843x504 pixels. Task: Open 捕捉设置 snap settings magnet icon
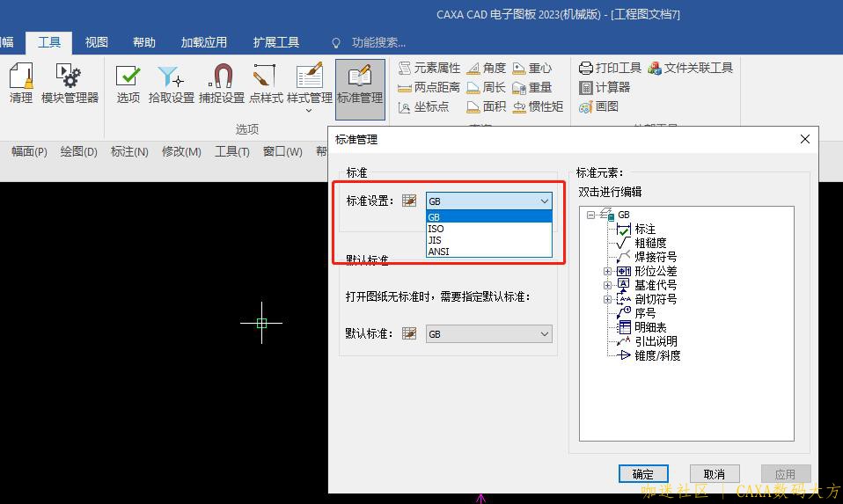pyautogui.click(x=222, y=84)
